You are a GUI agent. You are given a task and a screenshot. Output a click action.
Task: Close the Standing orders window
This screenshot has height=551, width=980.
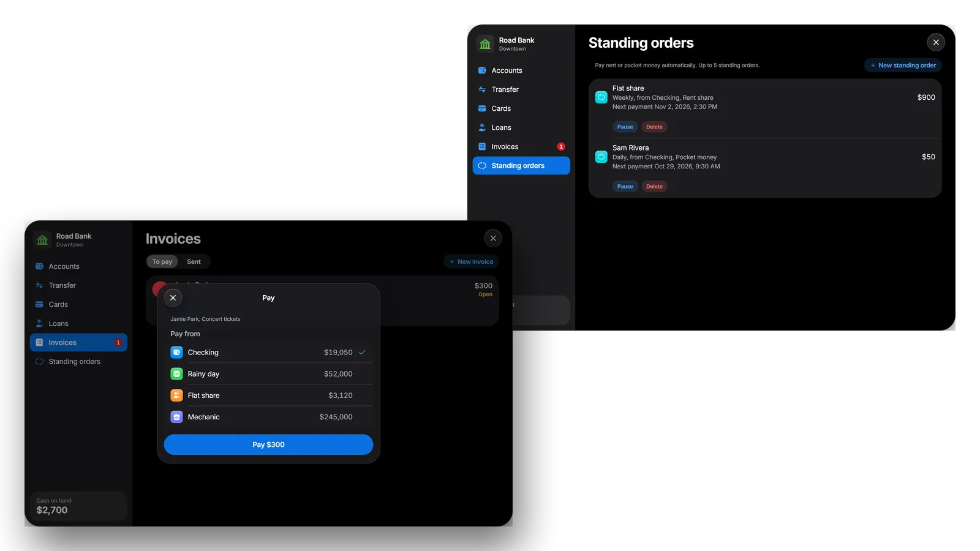(936, 42)
